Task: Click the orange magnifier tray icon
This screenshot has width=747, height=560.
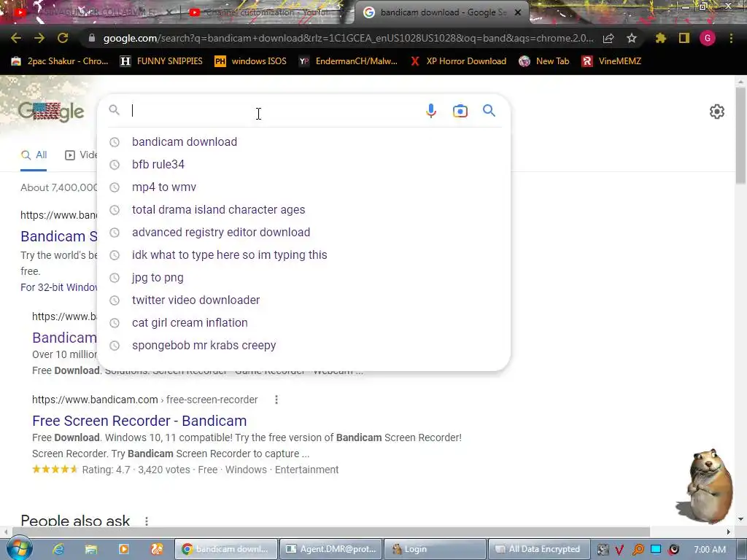Action: [638, 550]
